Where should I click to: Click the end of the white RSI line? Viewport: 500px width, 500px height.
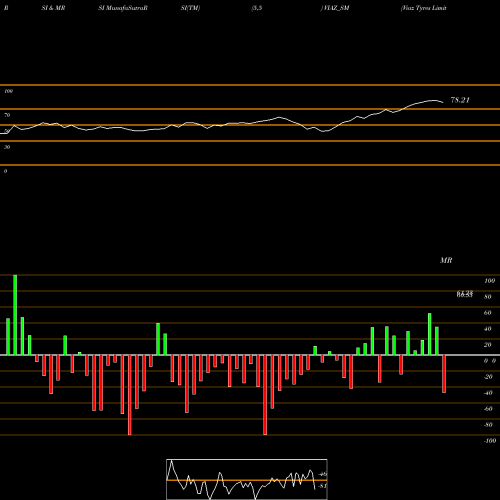[443, 102]
